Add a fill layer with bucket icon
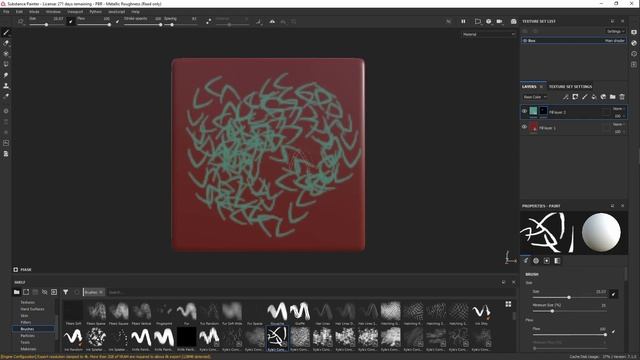640x360 pixels. pyautogui.click(x=594, y=97)
